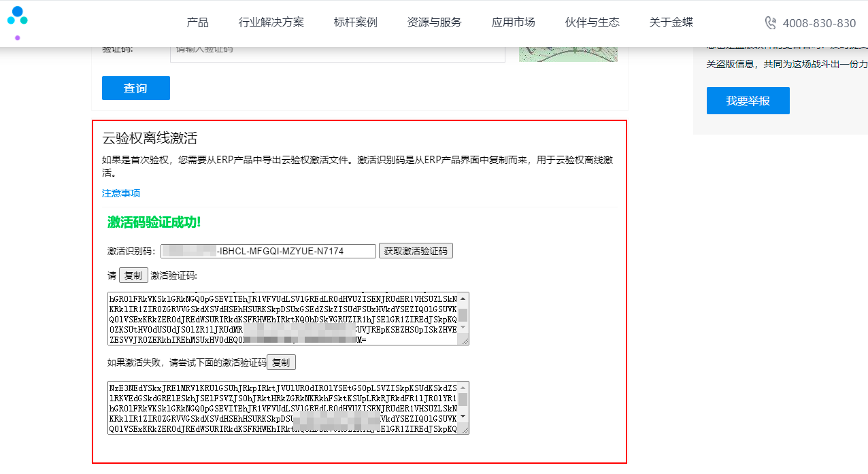Click the 如果激活失败 hint text

pos(186,362)
